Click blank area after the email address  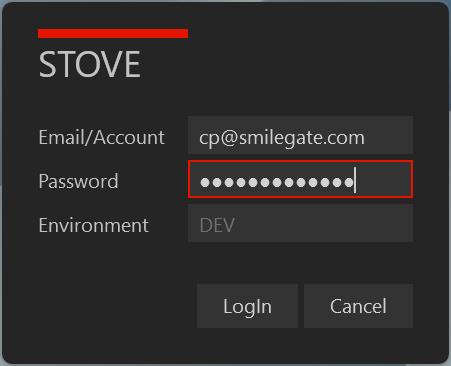(x=388, y=135)
